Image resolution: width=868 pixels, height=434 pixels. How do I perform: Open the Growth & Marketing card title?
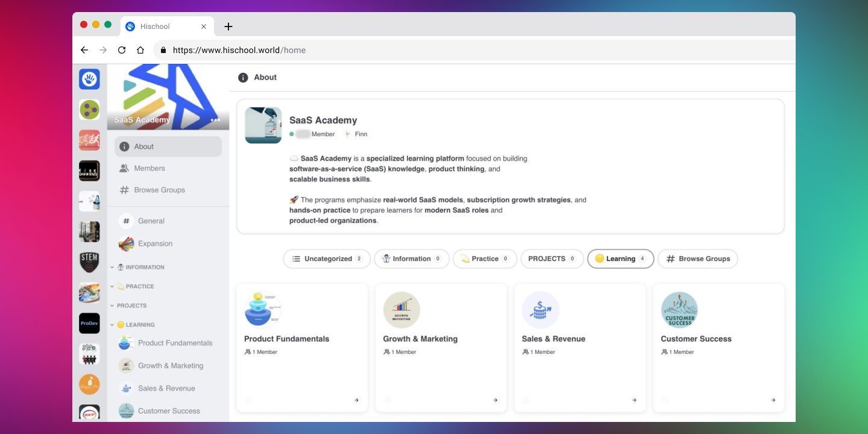(420, 339)
